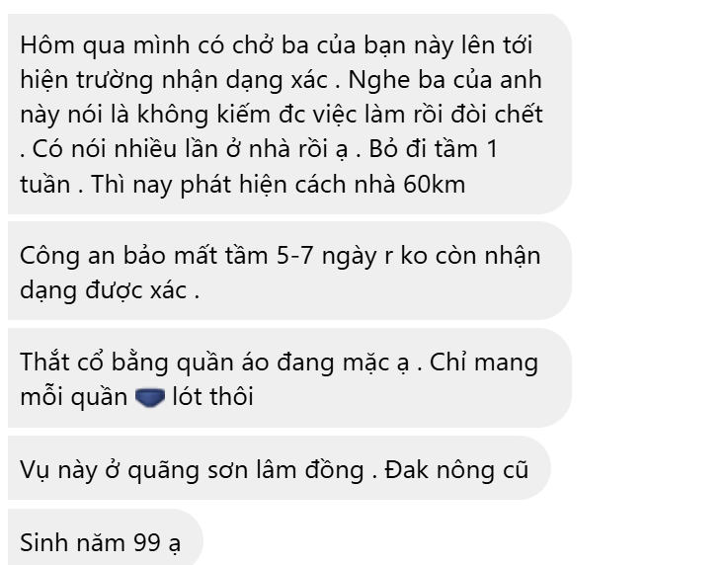Click the number "99" in the last message

click(147, 542)
